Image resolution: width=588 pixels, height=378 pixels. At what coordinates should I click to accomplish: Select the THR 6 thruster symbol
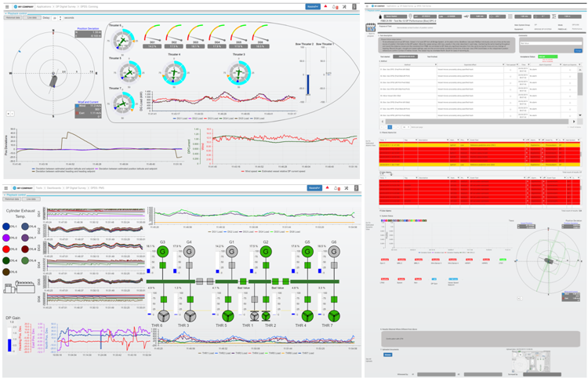click(x=163, y=314)
